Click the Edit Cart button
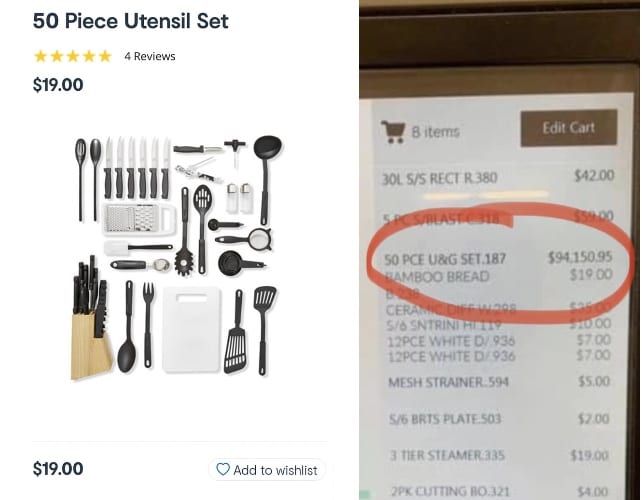The image size is (642, 500). click(569, 128)
